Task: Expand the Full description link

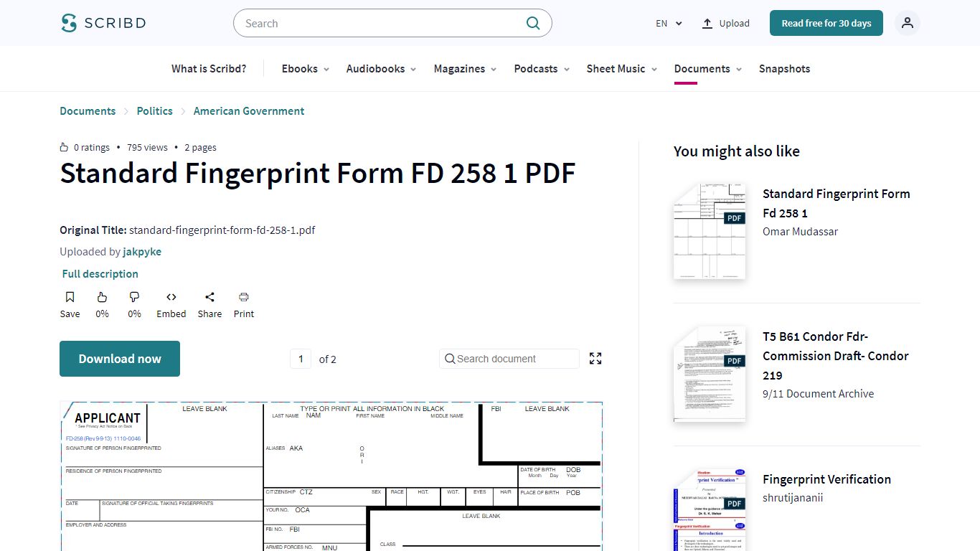Action: pyautogui.click(x=100, y=274)
